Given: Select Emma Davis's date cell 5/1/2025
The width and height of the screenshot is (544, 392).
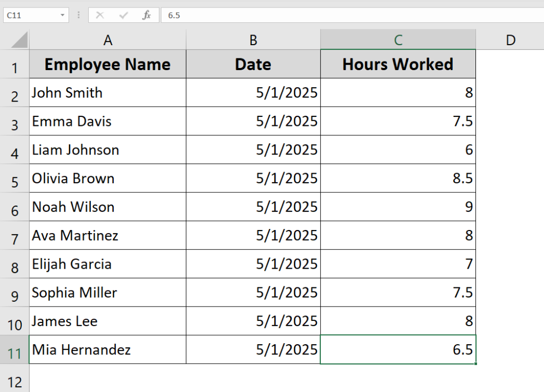Looking at the screenshot, I should pos(253,121).
